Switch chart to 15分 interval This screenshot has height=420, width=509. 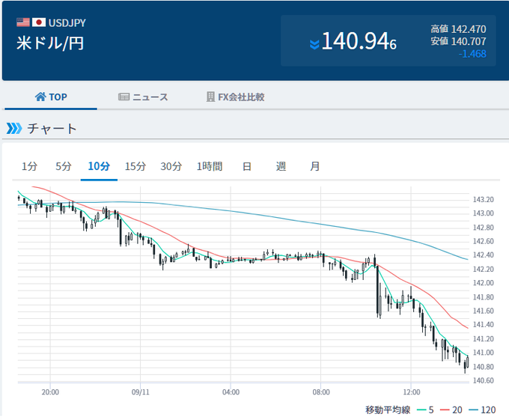(x=135, y=166)
